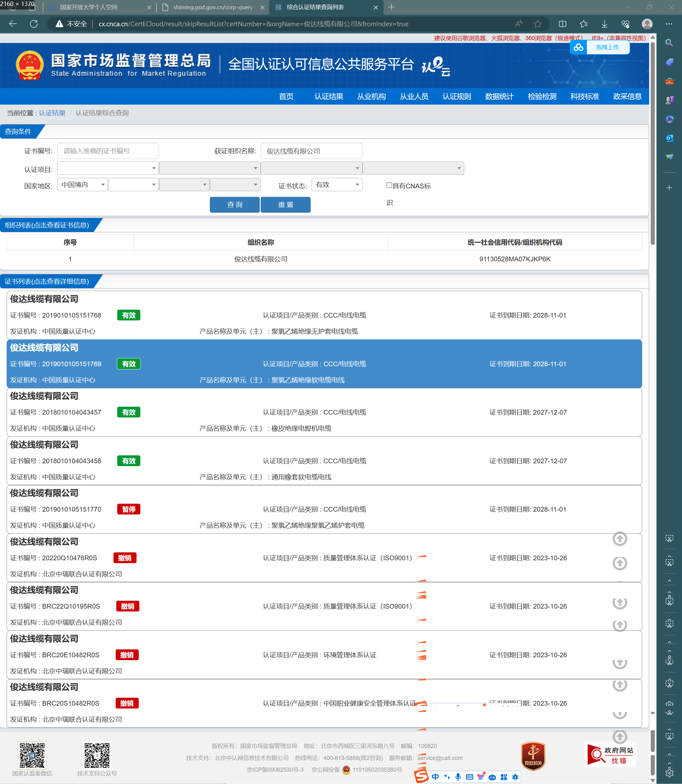The width and height of the screenshot is (682, 784).
Task: Open the sidebar Outlook icon
Action: pos(669,138)
